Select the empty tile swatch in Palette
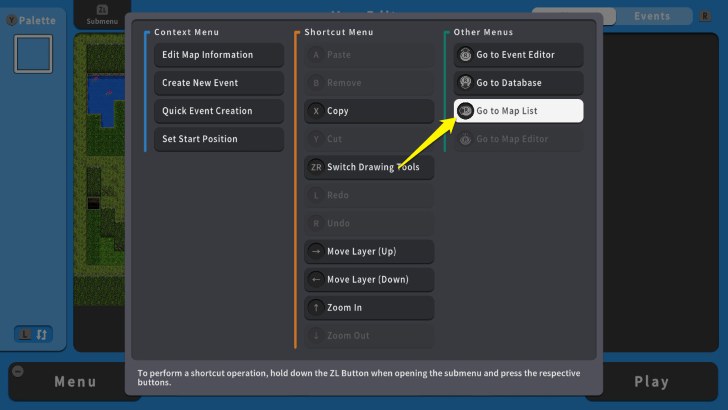 click(x=33, y=55)
